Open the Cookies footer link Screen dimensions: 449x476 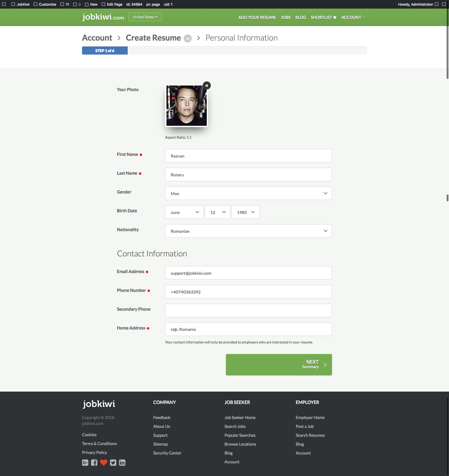[x=89, y=435]
